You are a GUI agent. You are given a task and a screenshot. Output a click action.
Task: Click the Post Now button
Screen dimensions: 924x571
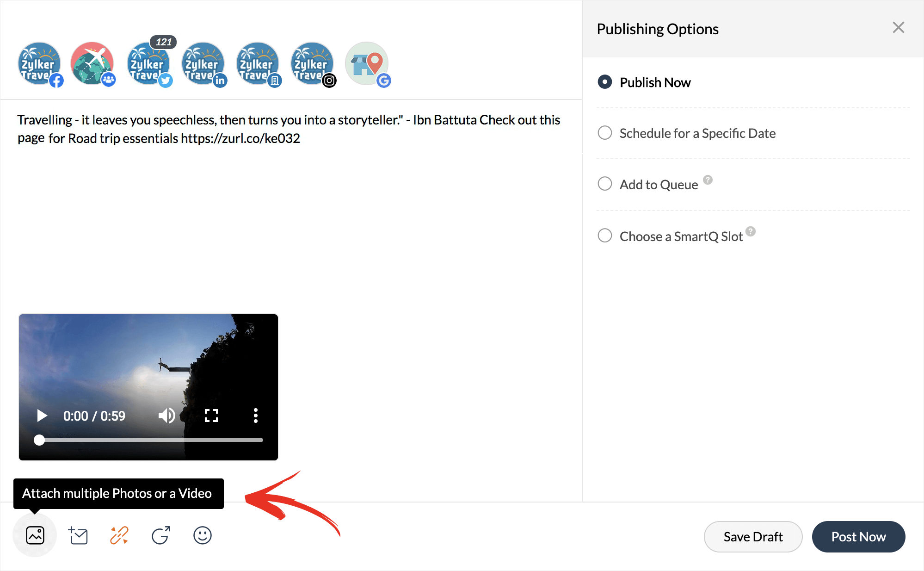858,537
